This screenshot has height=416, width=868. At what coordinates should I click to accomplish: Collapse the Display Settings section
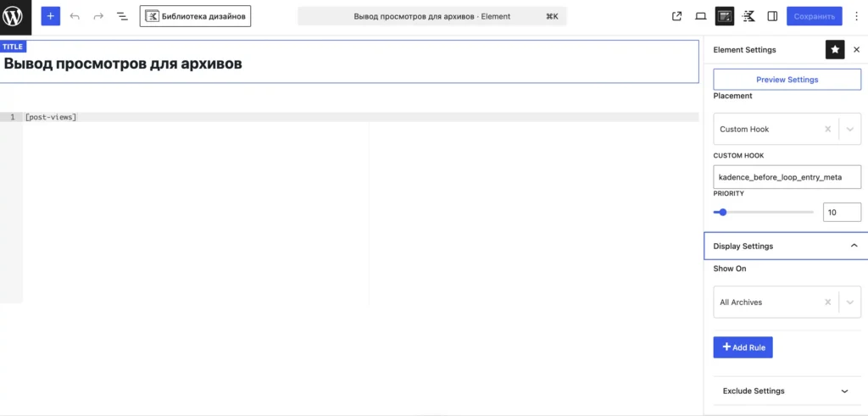tap(786, 246)
